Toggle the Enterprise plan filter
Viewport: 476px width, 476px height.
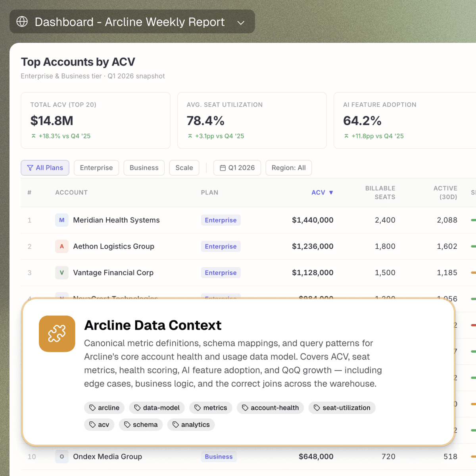(x=96, y=168)
